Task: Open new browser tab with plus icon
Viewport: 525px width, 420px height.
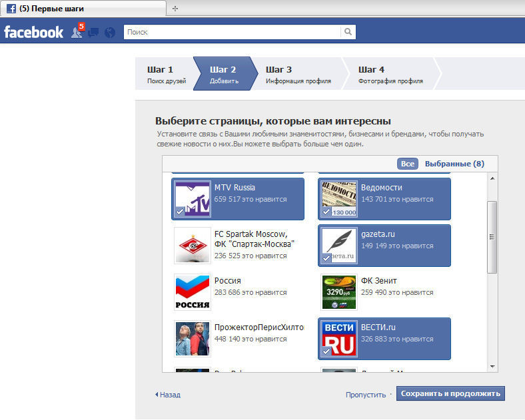Action: point(175,9)
